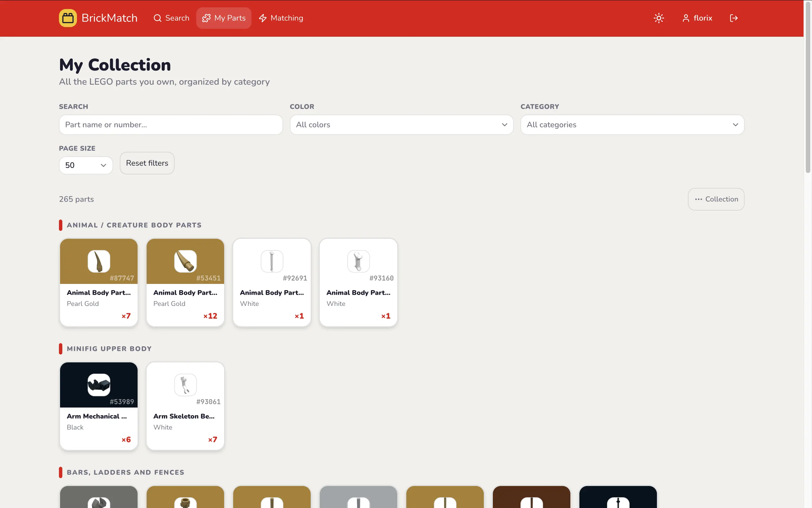Image resolution: width=812 pixels, height=508 pixels.
Task: Open part #93160 White thumbnail
Action: point(358,261)
